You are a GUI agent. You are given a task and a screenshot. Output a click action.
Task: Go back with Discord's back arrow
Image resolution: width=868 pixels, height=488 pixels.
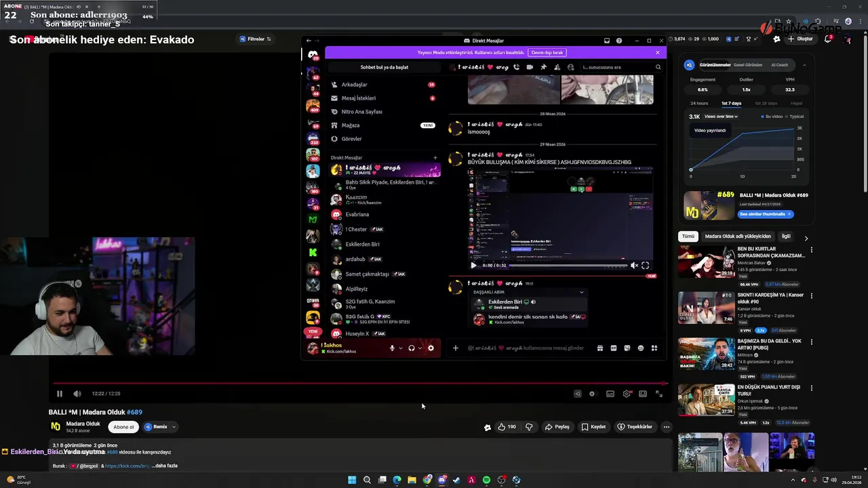point(309,41)
